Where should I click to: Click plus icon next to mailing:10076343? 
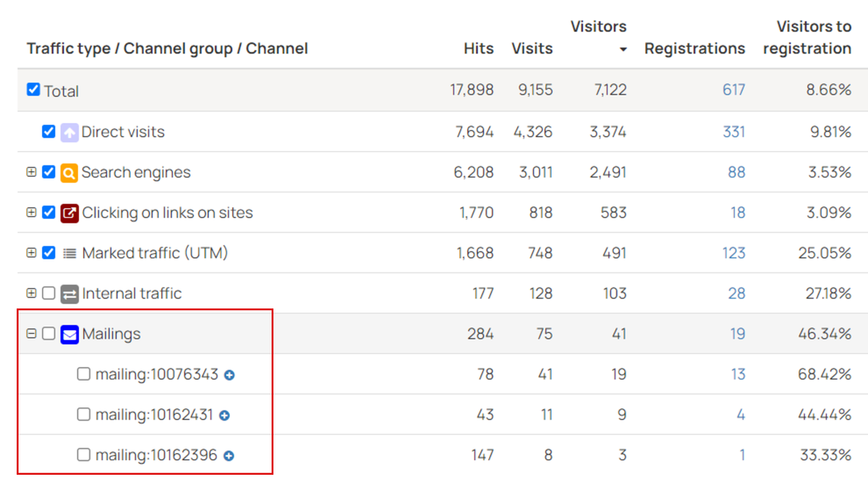(x=229, y=375)
